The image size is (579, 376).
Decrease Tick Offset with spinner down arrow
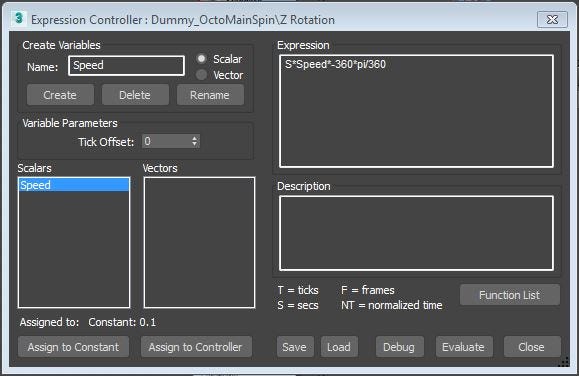195,144
